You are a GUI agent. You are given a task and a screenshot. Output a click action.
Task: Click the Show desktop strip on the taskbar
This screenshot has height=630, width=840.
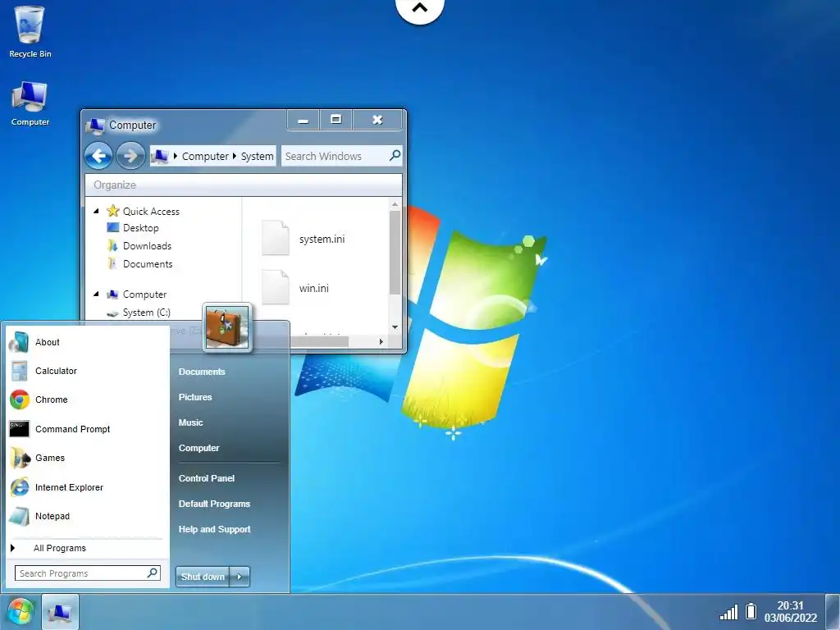[833, 612]
